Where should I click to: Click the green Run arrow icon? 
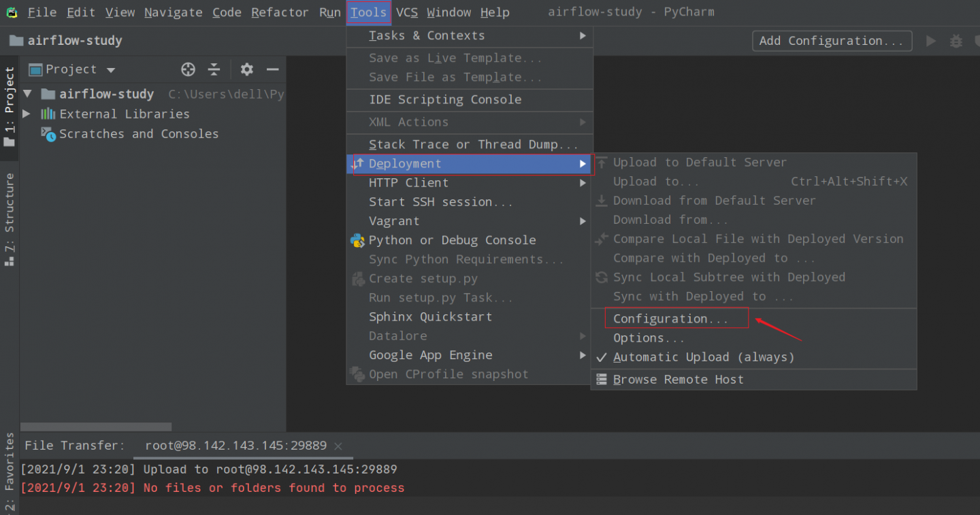tap(931, 41)
